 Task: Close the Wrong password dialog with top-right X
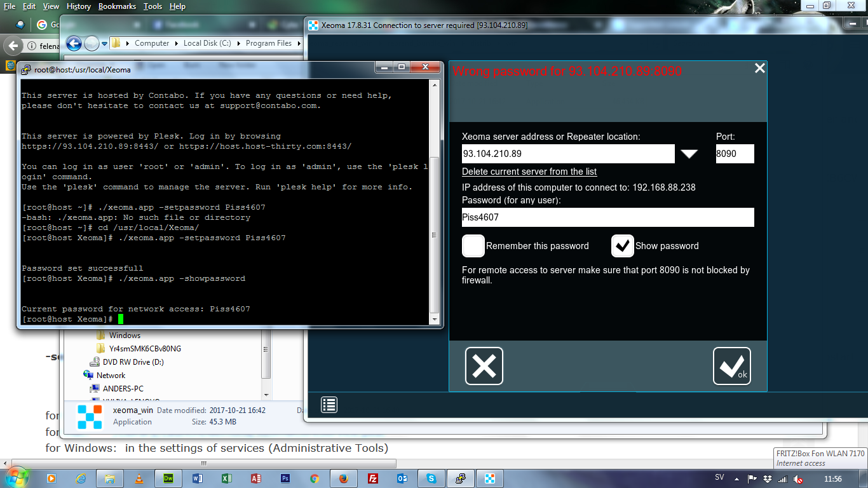759,68
